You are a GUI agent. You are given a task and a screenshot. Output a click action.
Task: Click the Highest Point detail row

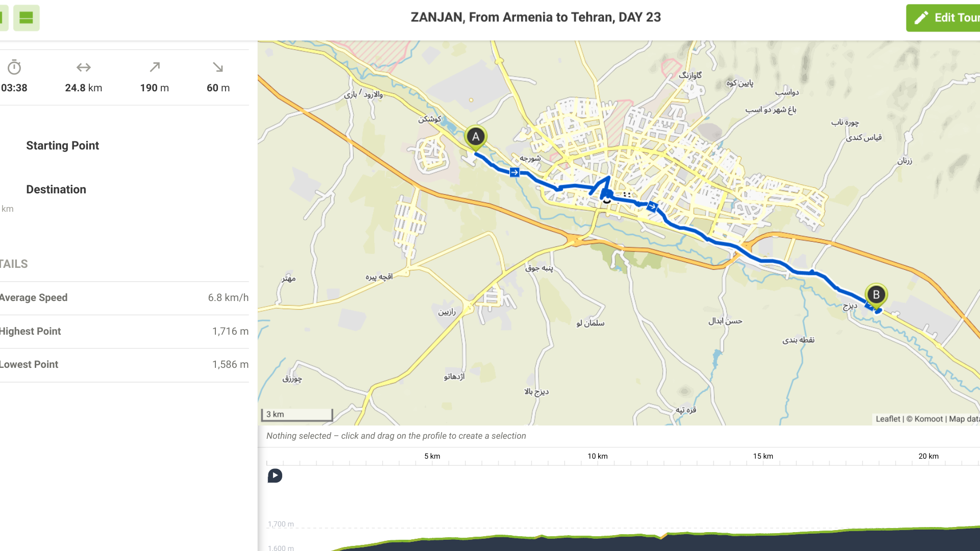tap(124, 332)
